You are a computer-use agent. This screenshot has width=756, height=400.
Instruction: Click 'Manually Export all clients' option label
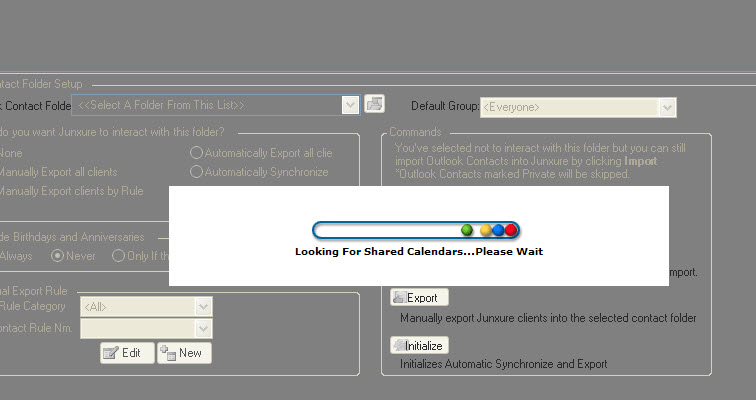(x=58, y=172)
